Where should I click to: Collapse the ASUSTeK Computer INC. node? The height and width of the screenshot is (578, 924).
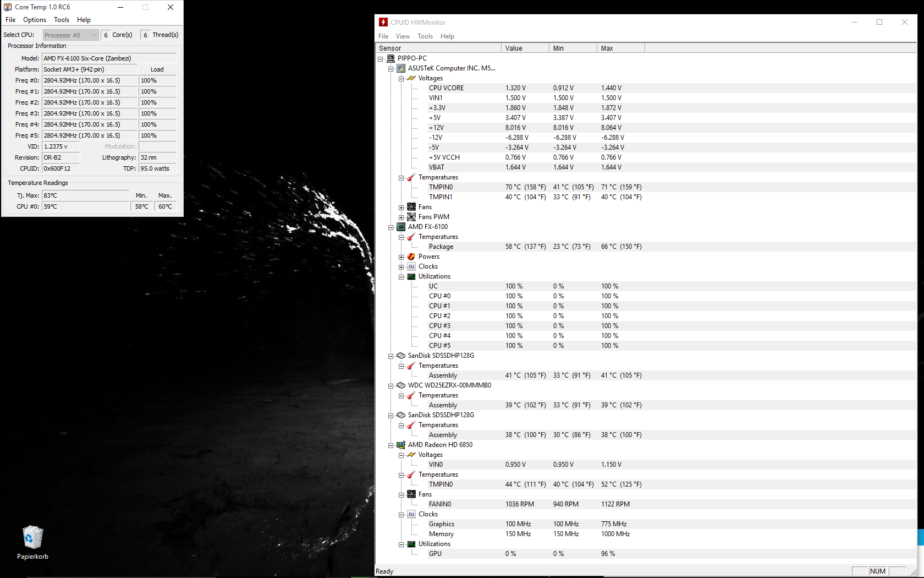pyautogui.click(x=391, y=69)
